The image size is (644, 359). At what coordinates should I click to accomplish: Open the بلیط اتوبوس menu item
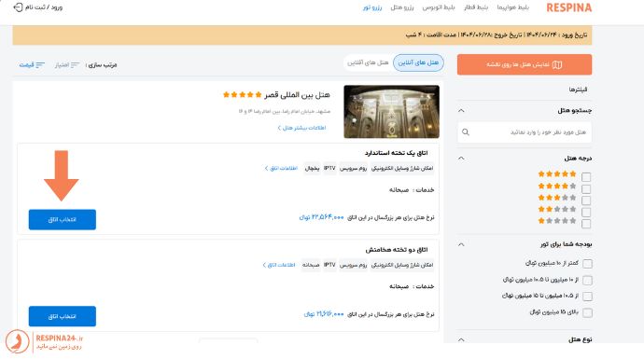click(439, 7)
